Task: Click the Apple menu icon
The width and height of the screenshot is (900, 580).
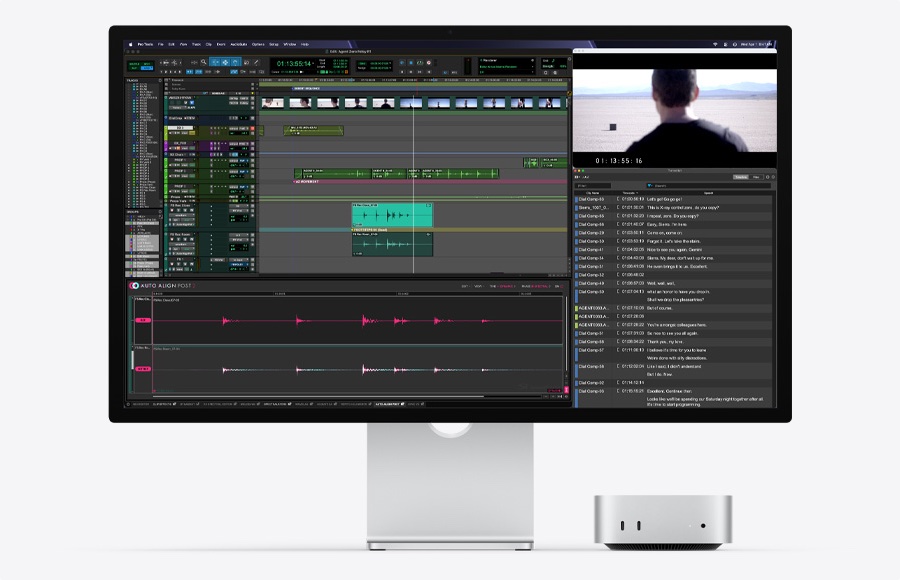Action: [x=130, y=44]
